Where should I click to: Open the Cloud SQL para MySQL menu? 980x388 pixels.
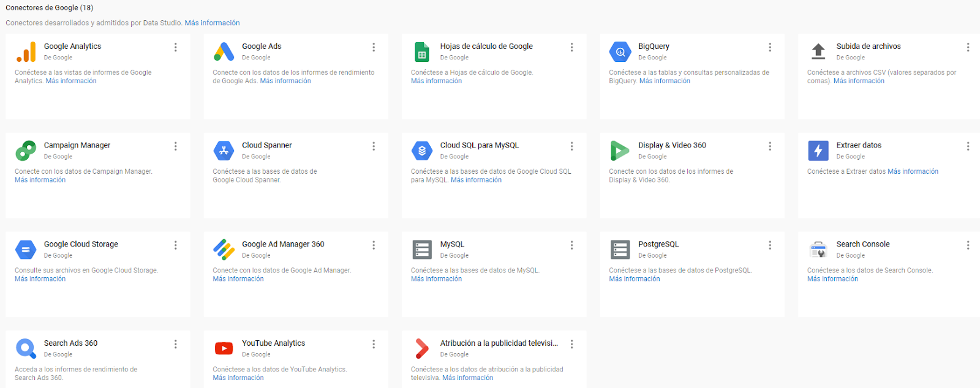coord(572,146)
